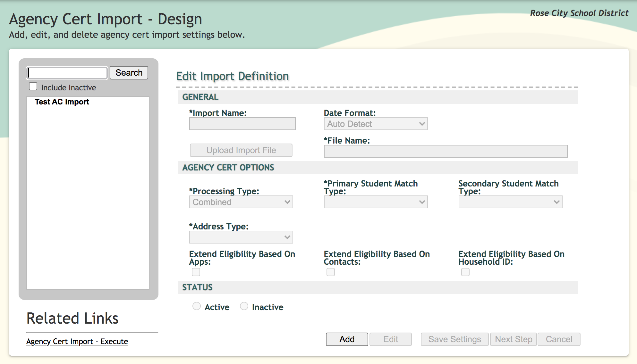Expand the Processing Type dropdown
The width and height of the screenshot is (637, 364).
[241, 202]
